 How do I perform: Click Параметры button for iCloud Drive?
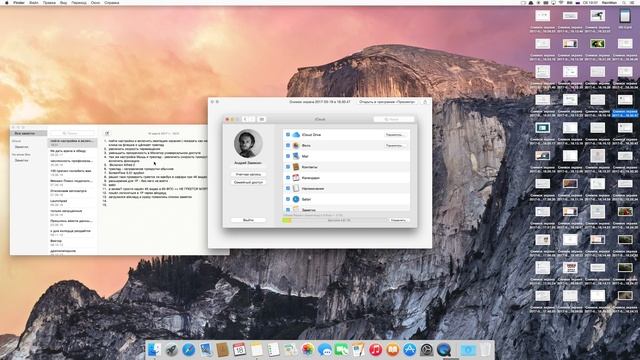click(395, 135)
